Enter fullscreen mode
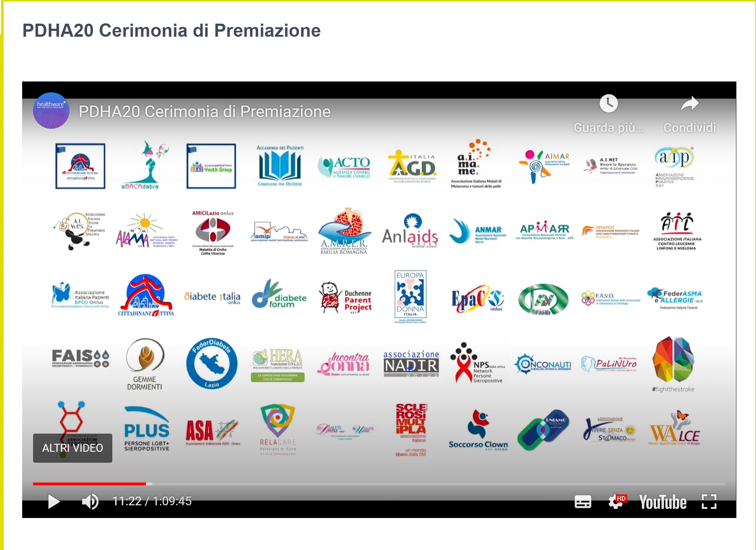756x550 pixels. click(x=709, y=502)
